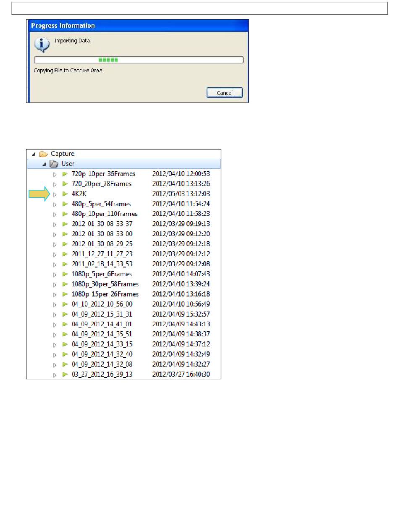Click the open Capture folder icon
The height and width of the screenshot is (532, 399).
point(43,154)
